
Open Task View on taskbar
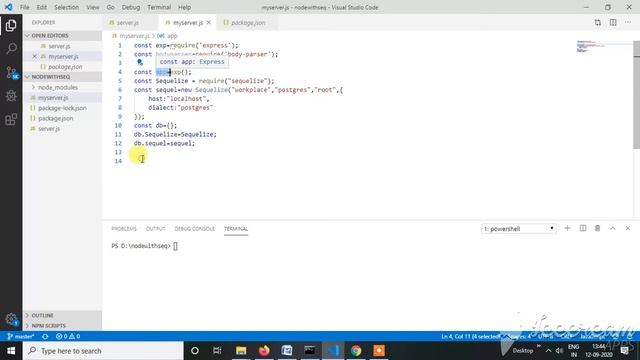(217, 351)
